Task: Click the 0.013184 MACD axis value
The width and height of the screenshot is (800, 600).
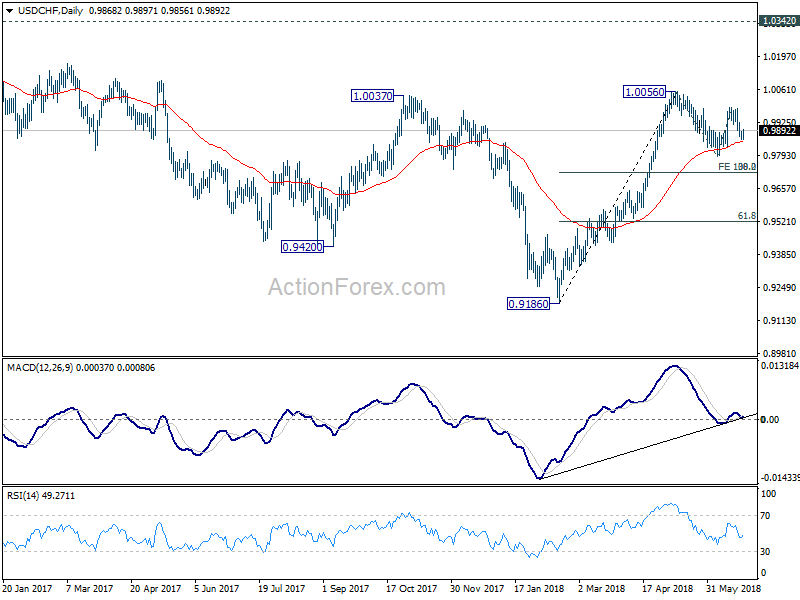Action: tap(780, 366)
